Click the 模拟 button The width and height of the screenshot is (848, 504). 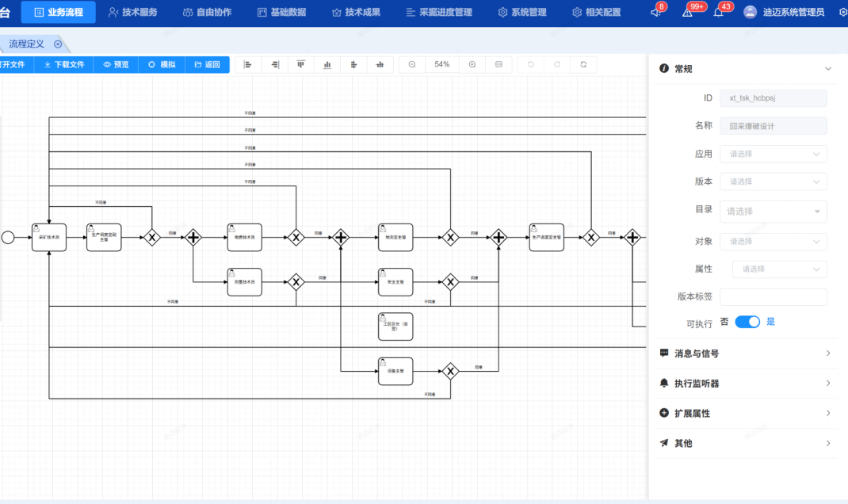pyautogui.click(x=162, y=65)
